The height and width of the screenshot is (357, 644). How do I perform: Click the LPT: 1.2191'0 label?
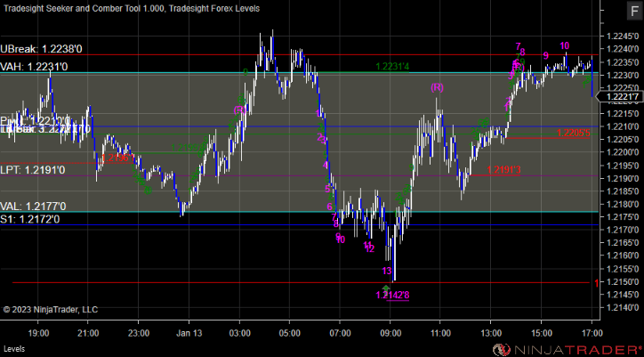click(32, 170)
